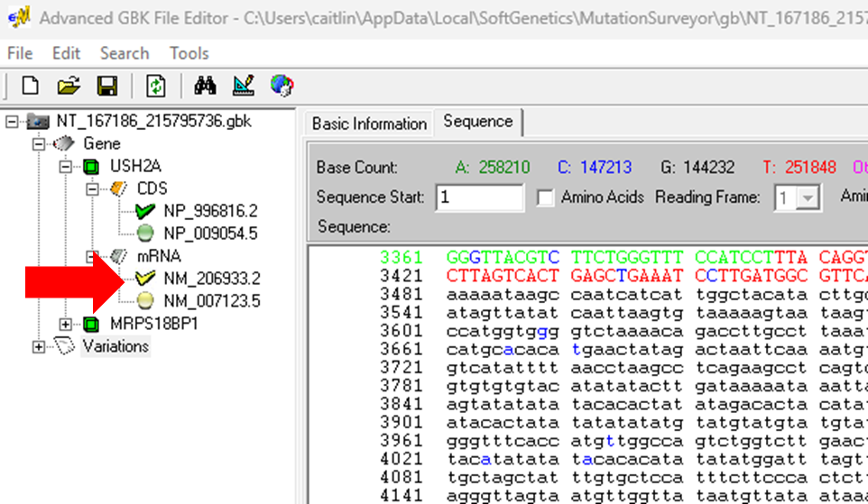Select the Sequence tab
The width and height of the screenshot is (868, 504).
tap(477, 122)
